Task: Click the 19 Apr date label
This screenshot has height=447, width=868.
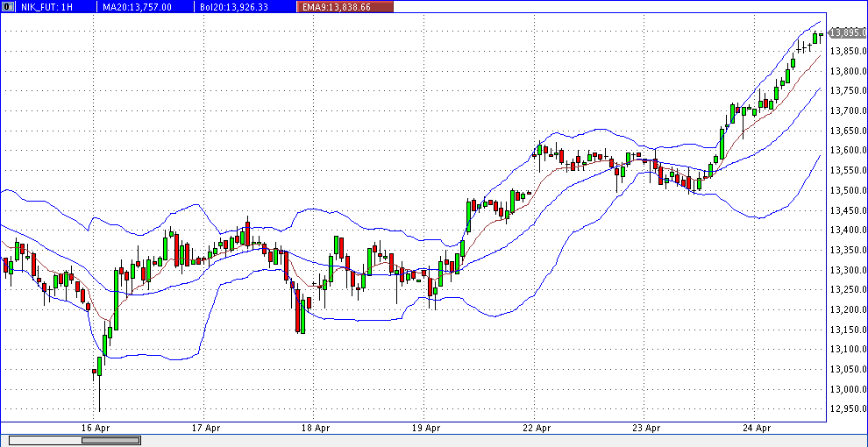Action: pos(427,428)
